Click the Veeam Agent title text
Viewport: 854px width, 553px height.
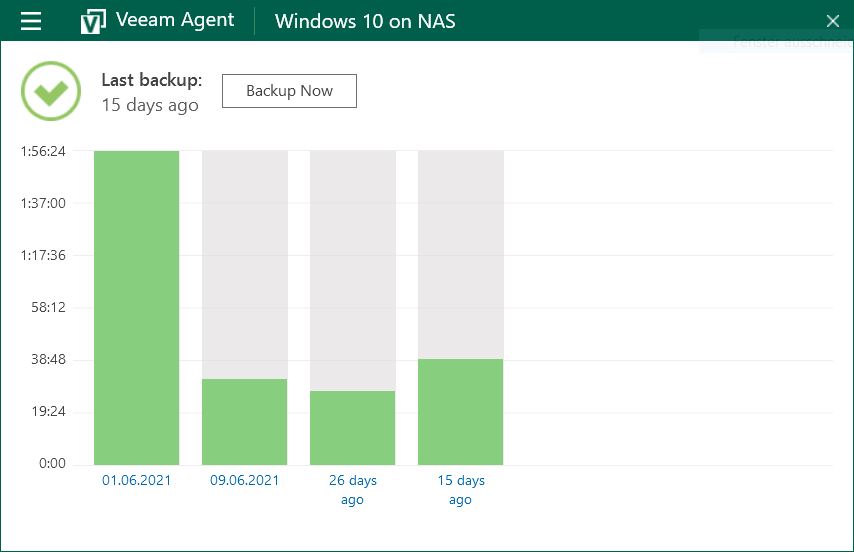pyautogui.click(x=175, y=20)
